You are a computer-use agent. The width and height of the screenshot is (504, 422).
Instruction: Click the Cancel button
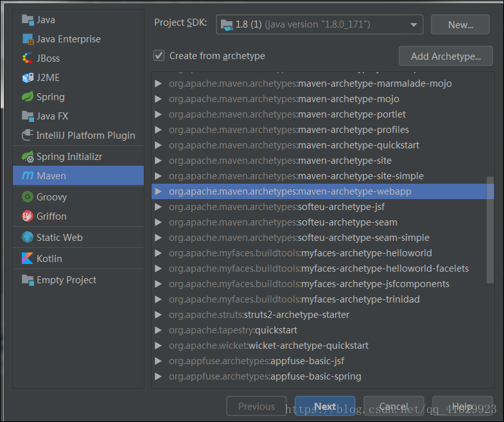coord(394,406)
